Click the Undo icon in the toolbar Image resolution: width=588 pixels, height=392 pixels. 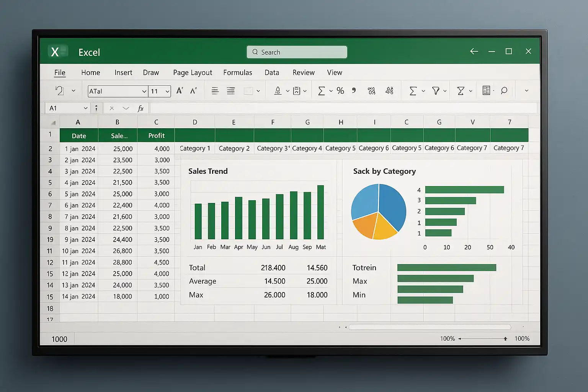[60, 91]
